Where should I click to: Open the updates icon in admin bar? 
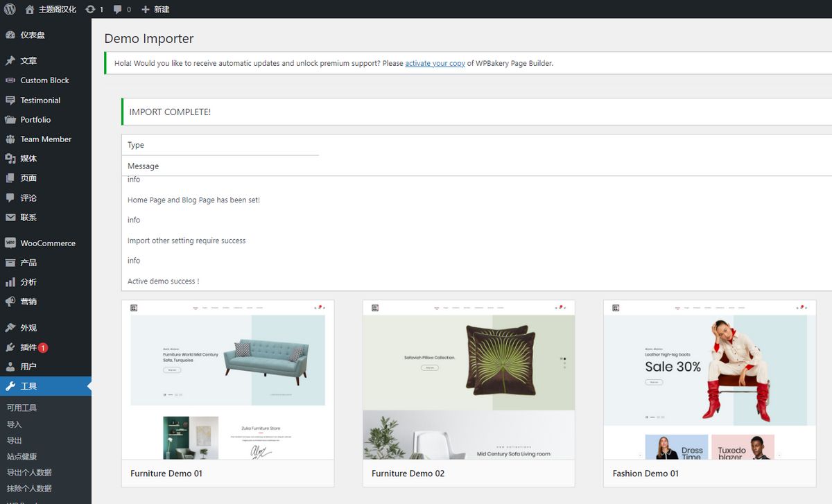[x=90, y=10]
